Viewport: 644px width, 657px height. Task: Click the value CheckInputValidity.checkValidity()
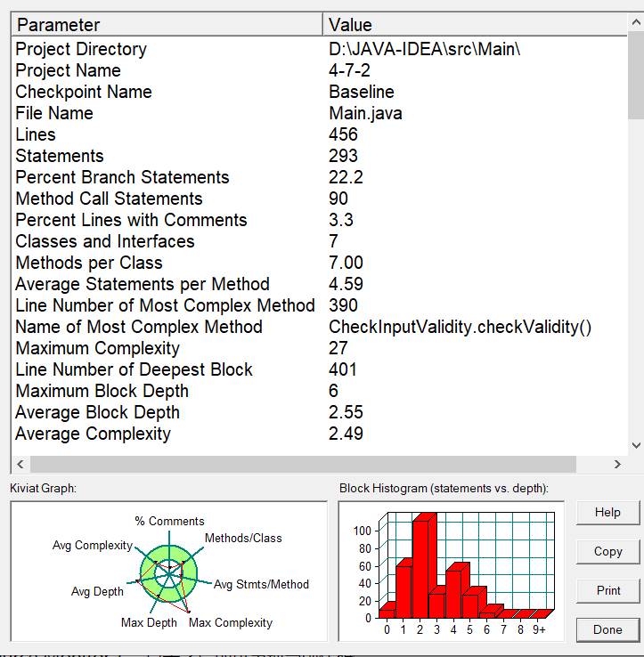(460, 327)
